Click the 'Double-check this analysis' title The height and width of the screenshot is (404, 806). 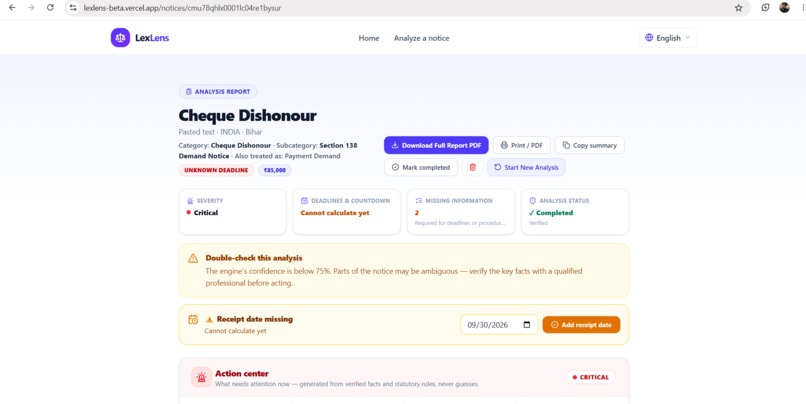point(254,258)
